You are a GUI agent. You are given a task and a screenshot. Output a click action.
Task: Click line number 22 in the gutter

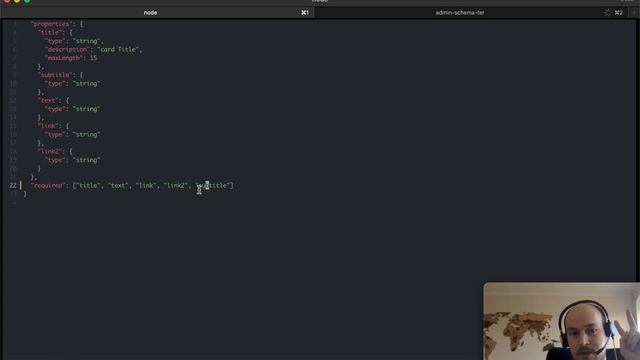coord(13,186)
